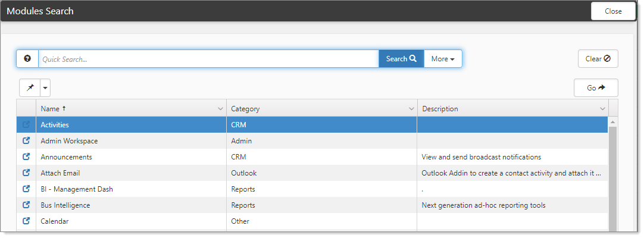Open the Name column filter menu
This screenshot has width=644, height=238.
pyautogui.click(x=220, y=109)
